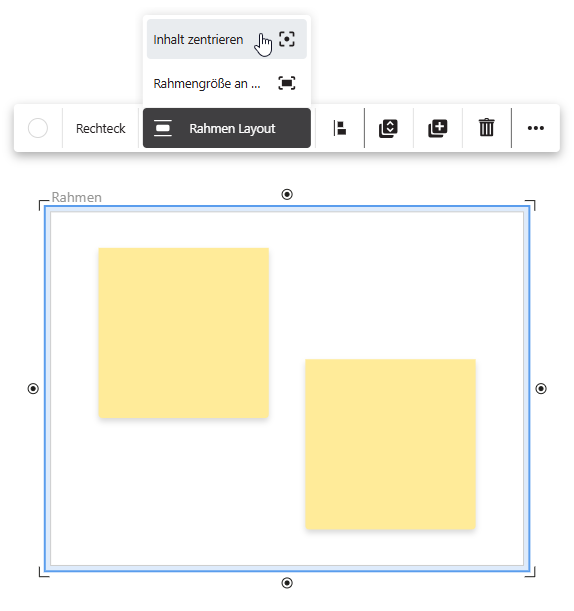The width and height of the screenshot is (574, 611).
Task: Click the layer order icon
Action: tap(389, 128)
